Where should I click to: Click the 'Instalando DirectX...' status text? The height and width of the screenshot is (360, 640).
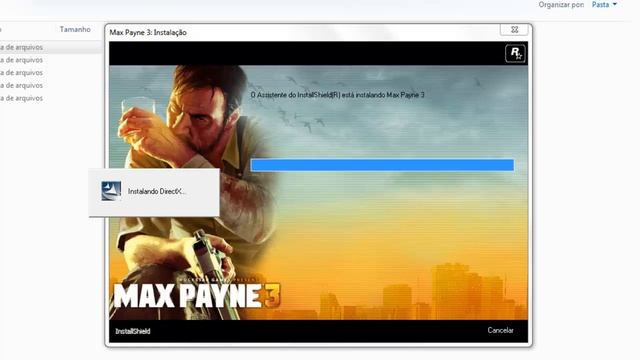[157, 191]
